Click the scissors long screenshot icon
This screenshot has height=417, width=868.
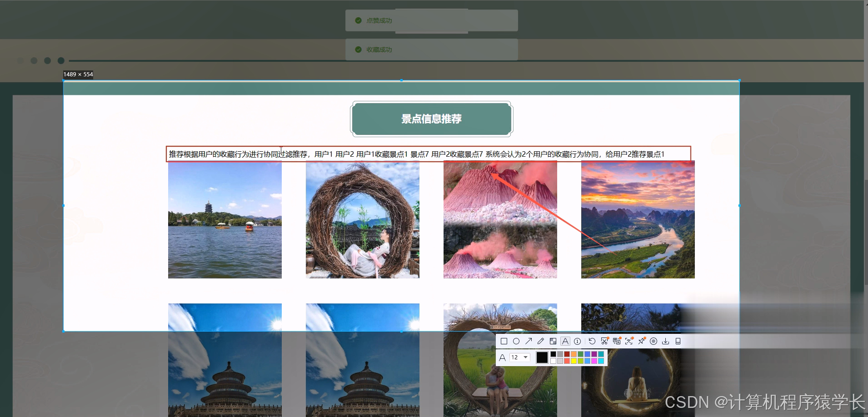(604, 341)
